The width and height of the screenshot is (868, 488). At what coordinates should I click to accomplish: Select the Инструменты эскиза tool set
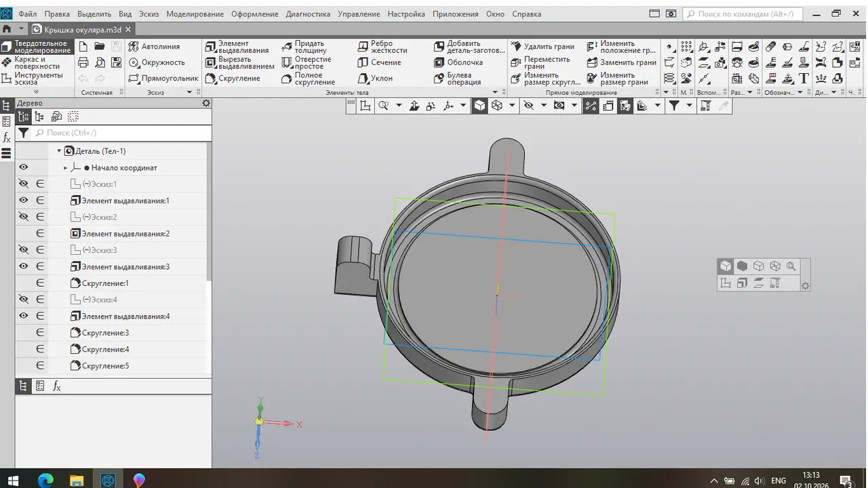[35, 78]
